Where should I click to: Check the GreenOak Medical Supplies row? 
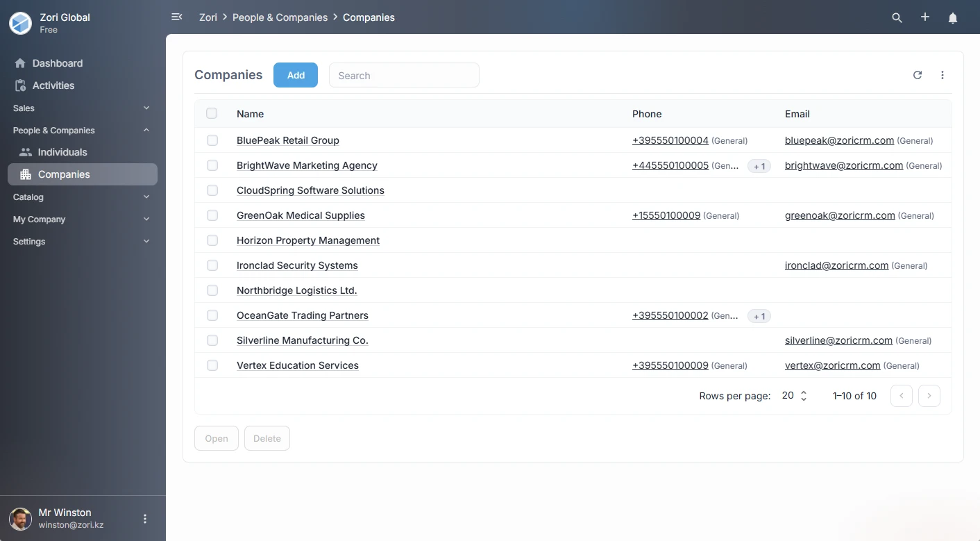212,215
